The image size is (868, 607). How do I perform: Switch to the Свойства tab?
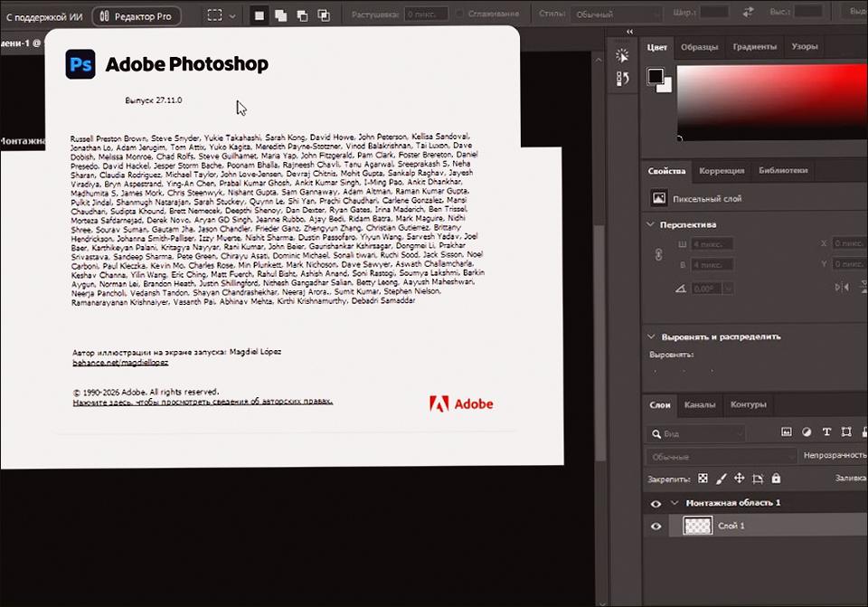(x=666, y=171)
